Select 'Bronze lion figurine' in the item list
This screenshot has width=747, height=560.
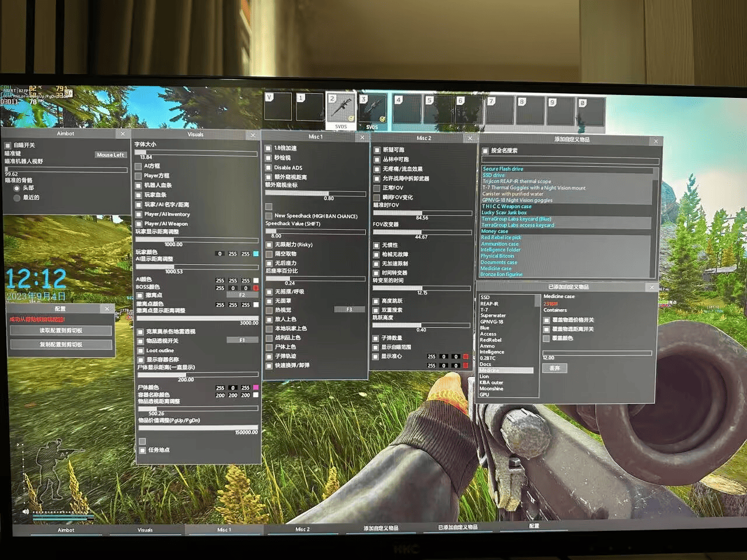501,274
